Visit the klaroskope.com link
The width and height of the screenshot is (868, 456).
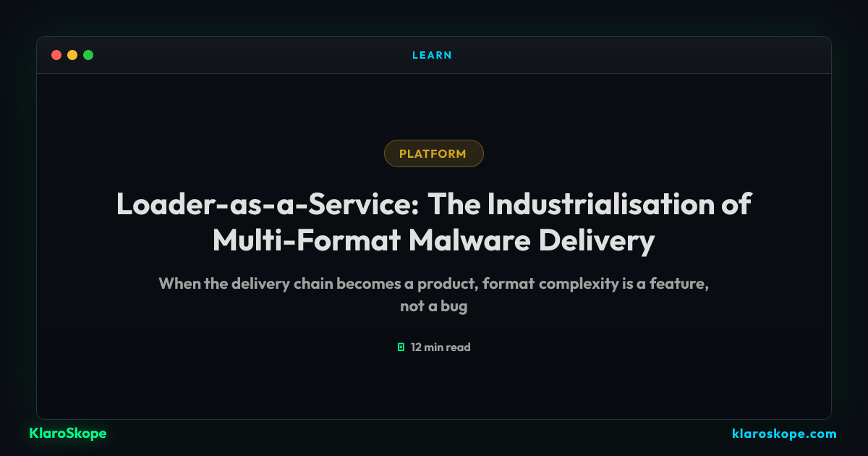point(784,434)
